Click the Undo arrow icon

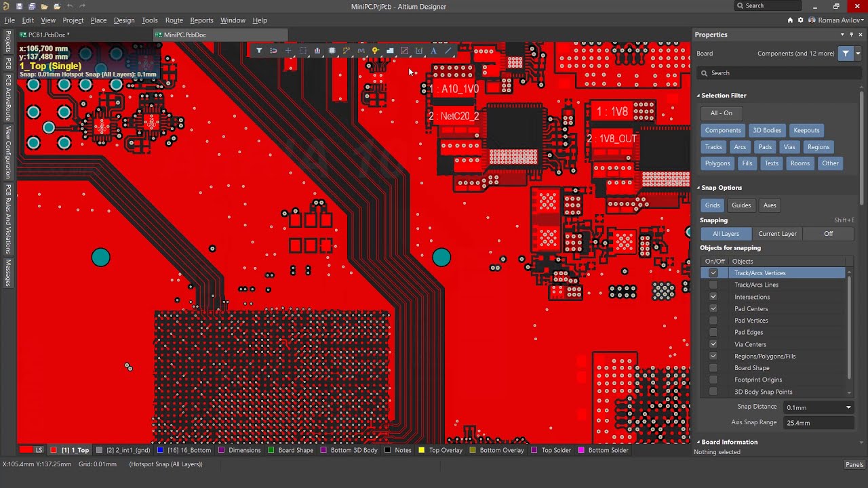click(69, 6)
